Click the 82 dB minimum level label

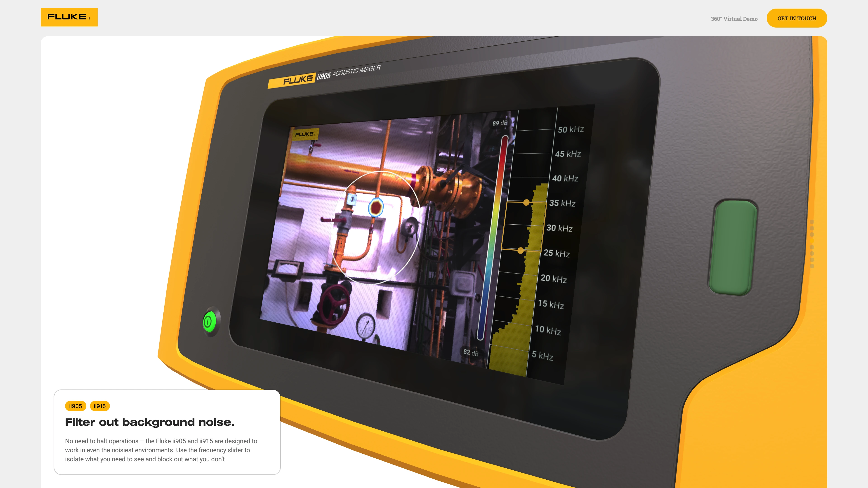coord(471,352)
